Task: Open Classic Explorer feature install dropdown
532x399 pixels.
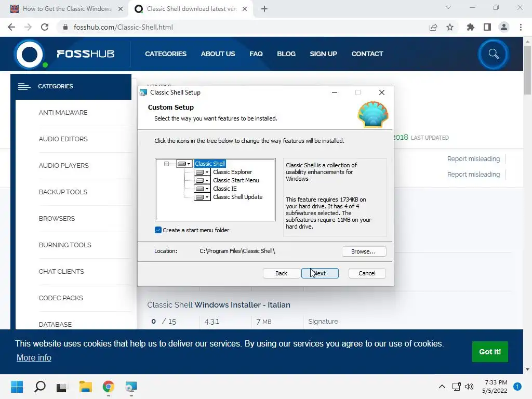Action: coord(203,172)
